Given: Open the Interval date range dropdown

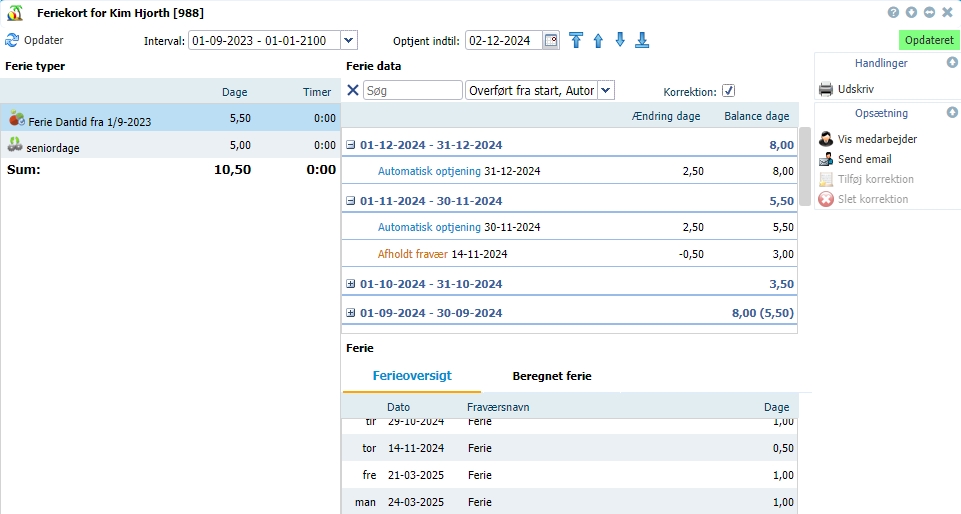Looking at the screenshot, I should [348, 41].
